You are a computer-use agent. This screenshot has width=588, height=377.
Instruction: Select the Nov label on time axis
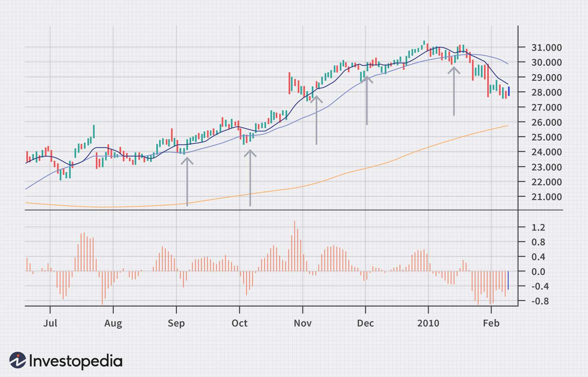coord(303,323)
